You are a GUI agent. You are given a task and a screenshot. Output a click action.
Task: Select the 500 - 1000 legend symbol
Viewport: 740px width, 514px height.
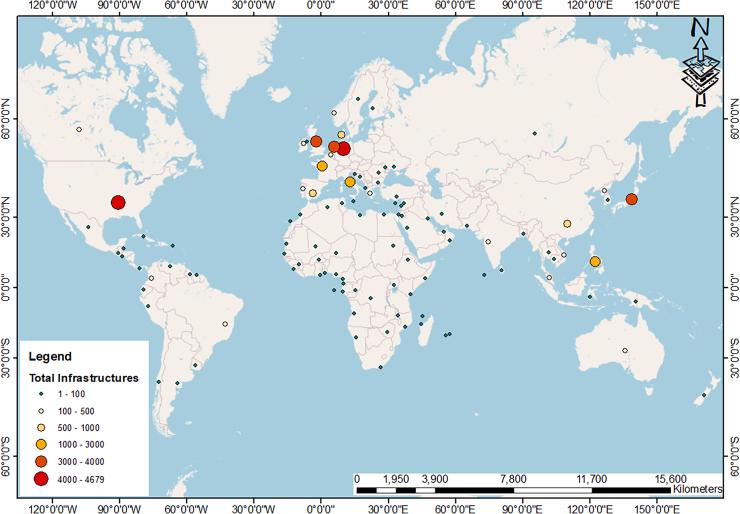41,427
